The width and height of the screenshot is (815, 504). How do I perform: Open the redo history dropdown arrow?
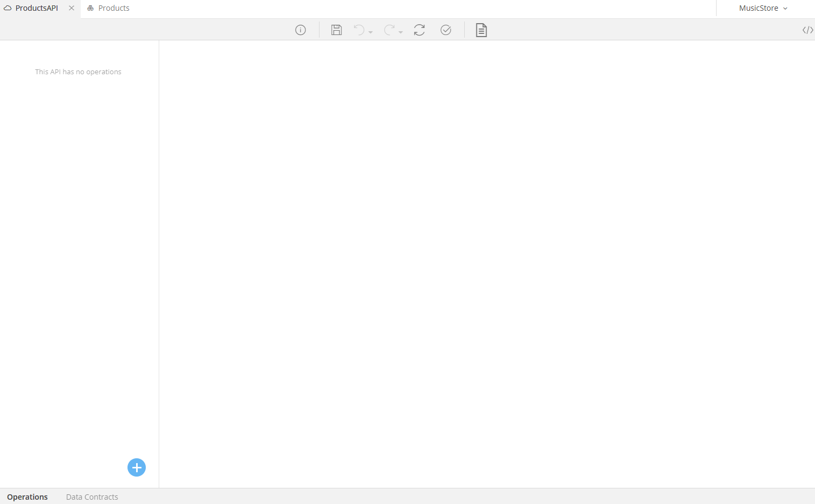point(400,31)
